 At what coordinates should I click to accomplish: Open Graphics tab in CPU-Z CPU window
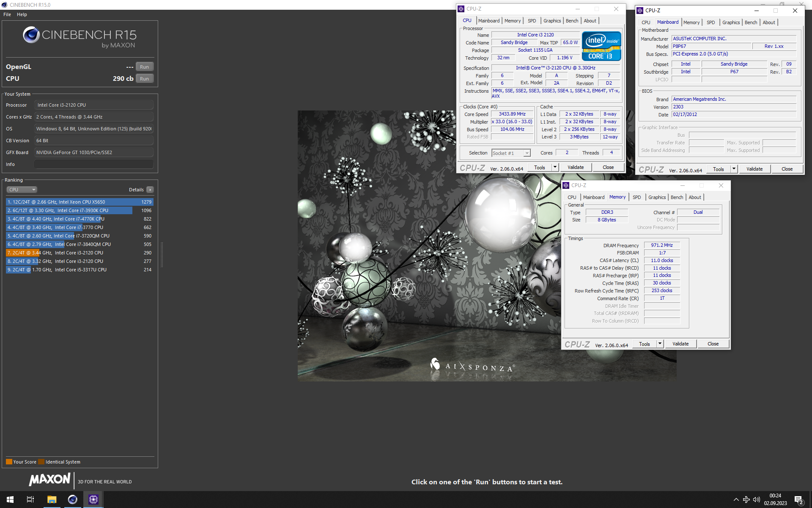[x=552, y=21]
